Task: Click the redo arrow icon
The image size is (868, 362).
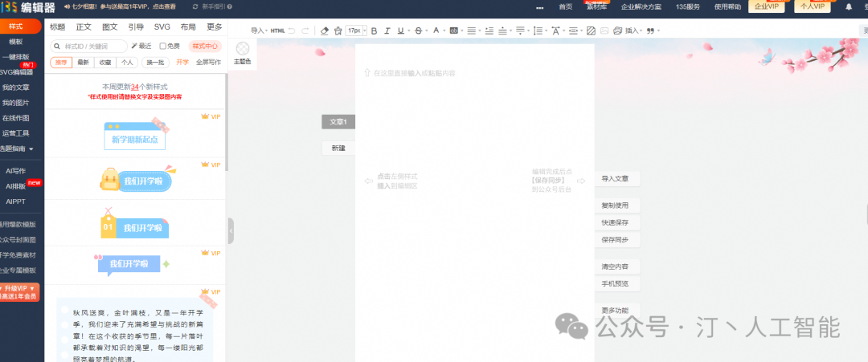Action: tap(305, 31)
